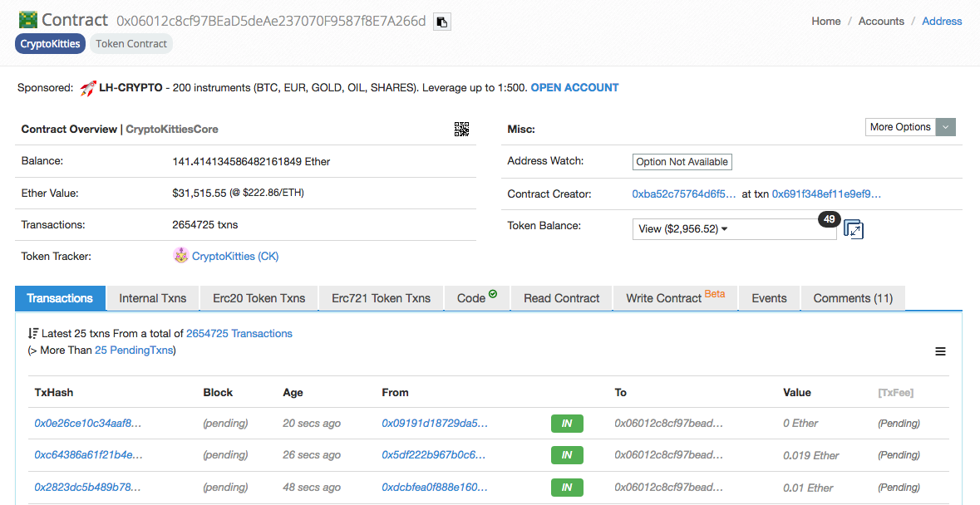
Task: Open sender address 0x09191d18729da5…
Action: pyautogui.click(x=435, y=424)
